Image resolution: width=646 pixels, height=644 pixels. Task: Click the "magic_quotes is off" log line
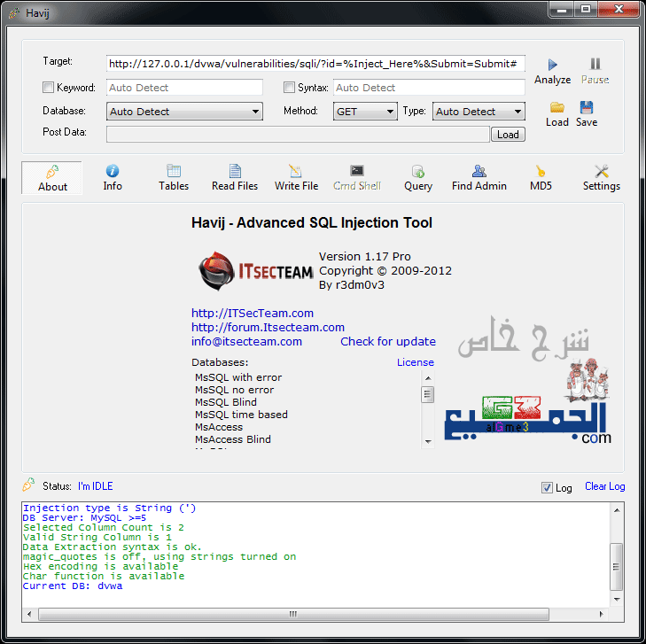click(x=160, y=556)
